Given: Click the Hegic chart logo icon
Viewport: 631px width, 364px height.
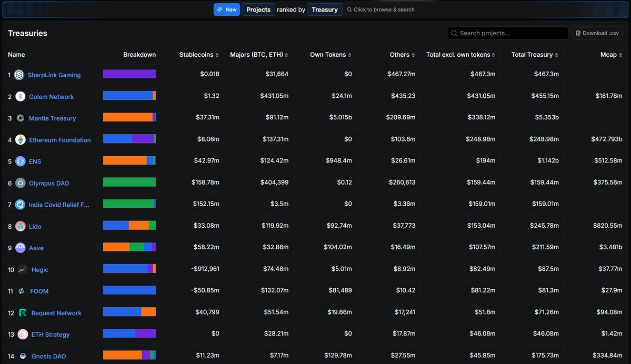Looking at the screenshot, I should coord(23,269).
